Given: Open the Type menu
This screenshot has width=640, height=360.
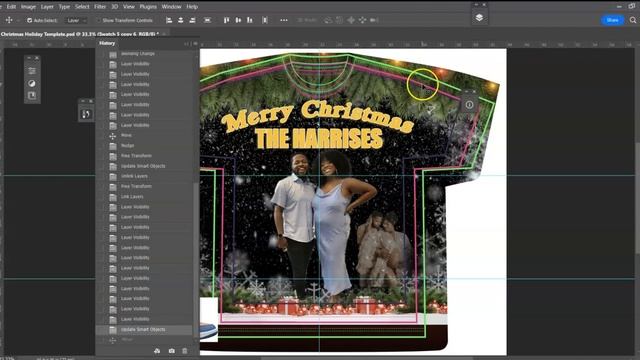Looking at the screenshot, I should 64,7.
